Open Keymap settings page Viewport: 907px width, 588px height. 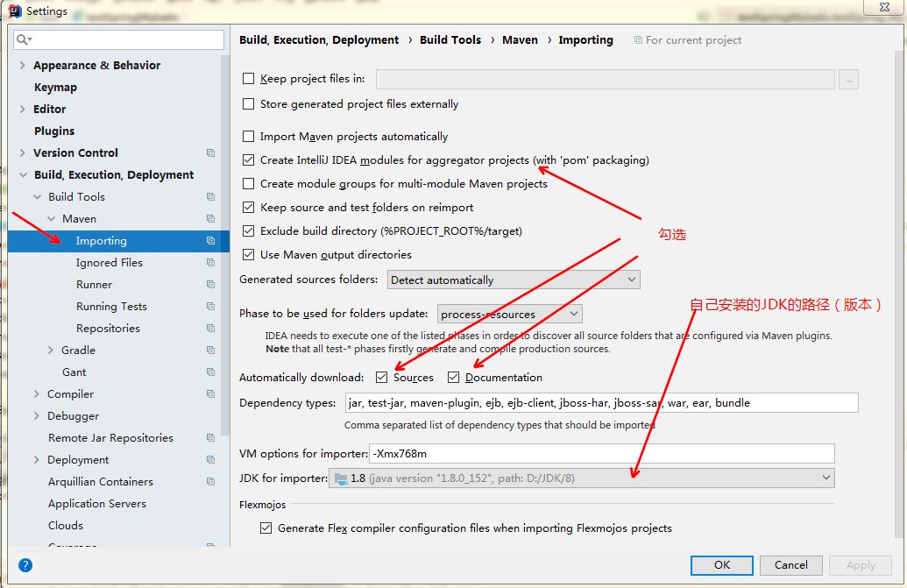coord(55,88)
